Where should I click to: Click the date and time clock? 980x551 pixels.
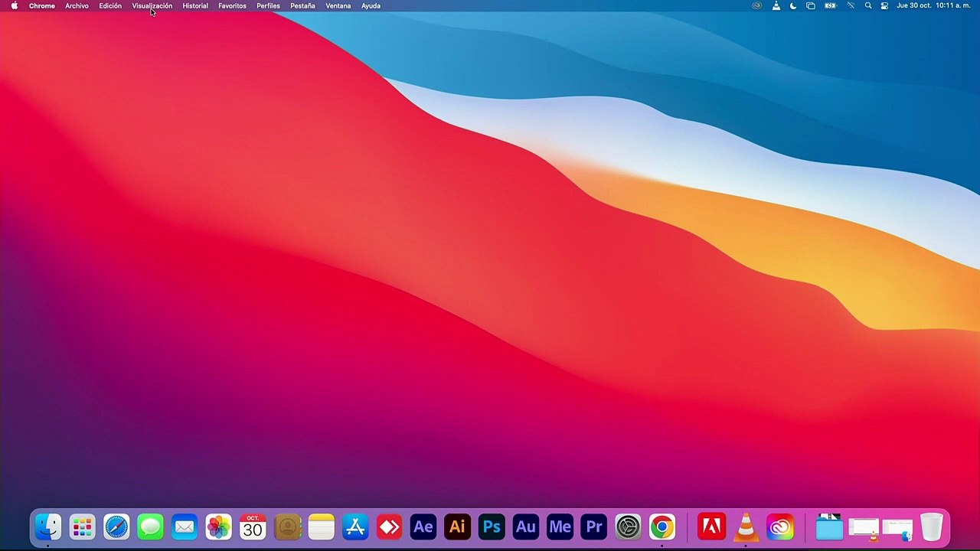pyautogui.click(x=933, y=6)
